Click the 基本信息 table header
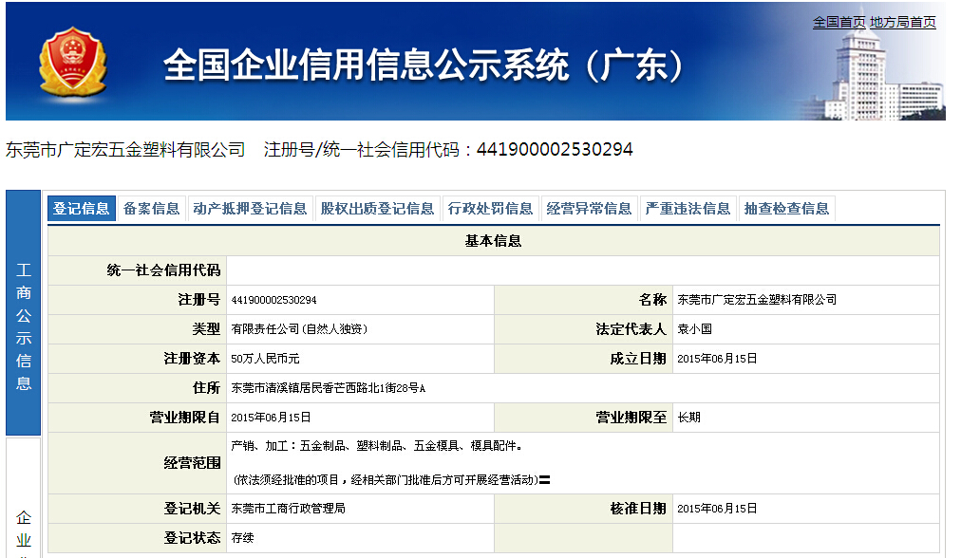Screen dimensions: 980x558 point(493,241)
